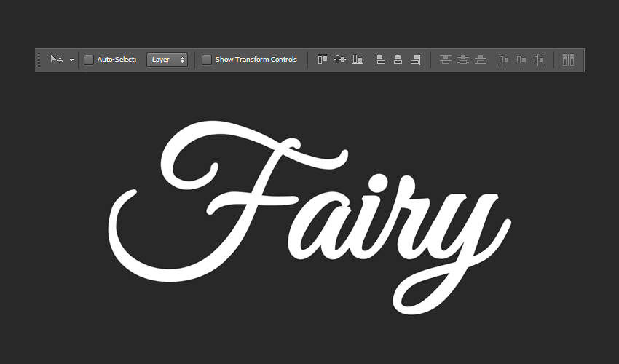Distribute vertical centers of layers
This screenshot has width=619, height=364.
(463, 60)
